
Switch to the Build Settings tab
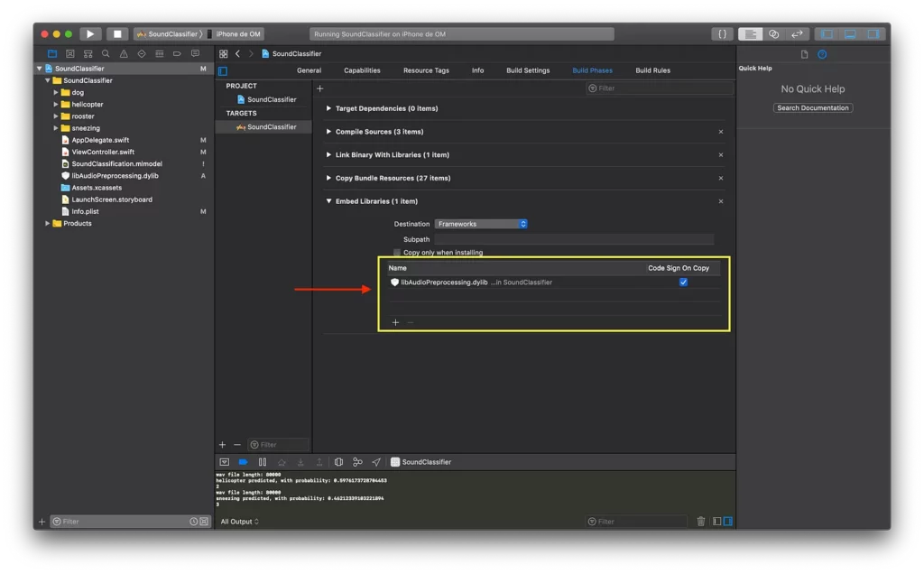point(528,70)
